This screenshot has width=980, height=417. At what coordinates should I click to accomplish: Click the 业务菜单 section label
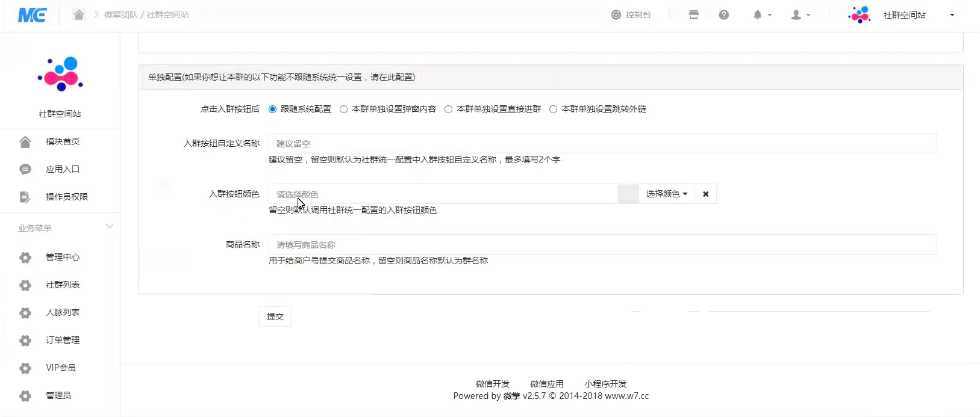point(35,229)
